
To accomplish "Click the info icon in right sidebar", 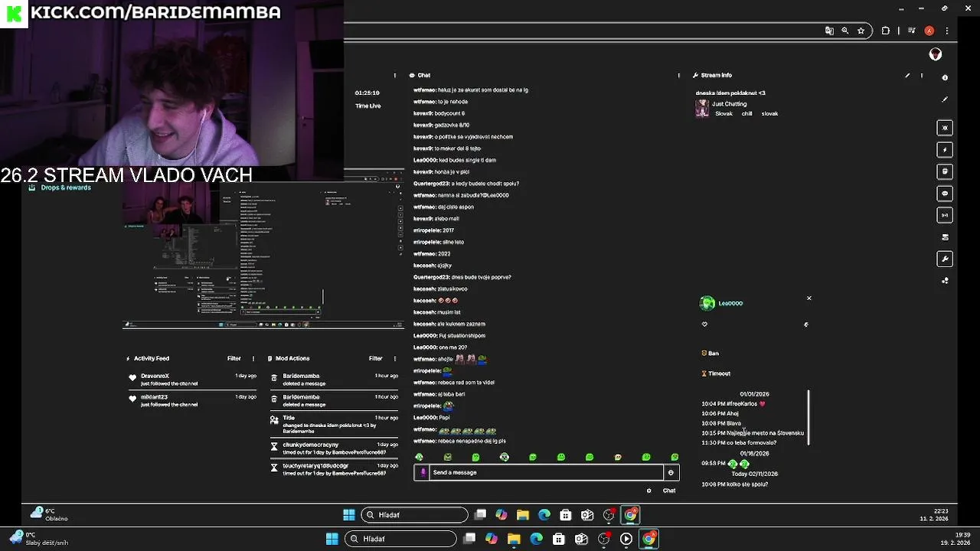I will (x=945, y=77).
